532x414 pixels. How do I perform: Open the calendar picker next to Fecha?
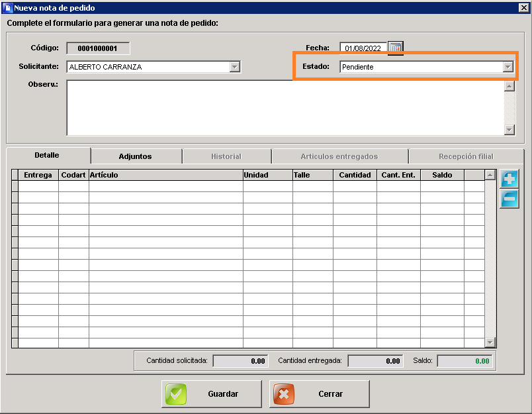(x=395, y=48)
